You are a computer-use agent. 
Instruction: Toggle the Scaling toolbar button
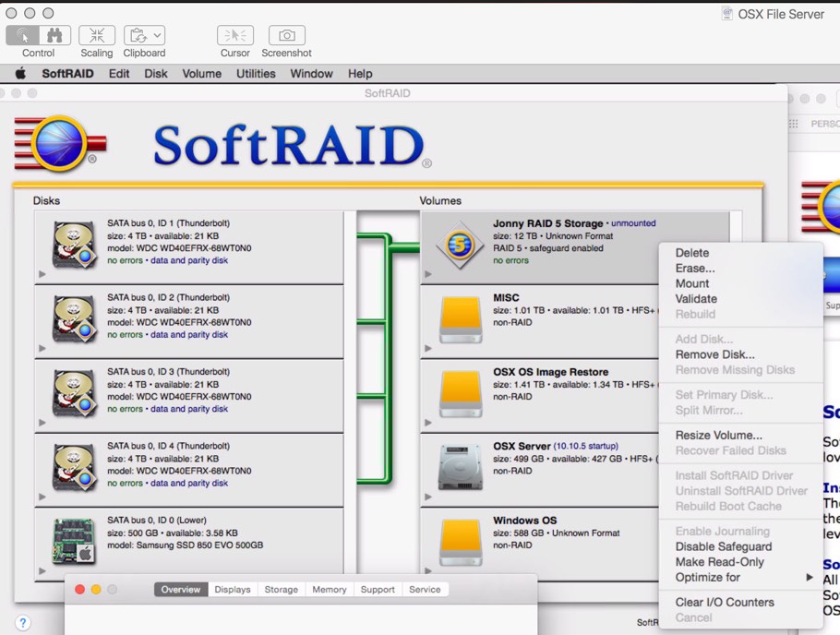[x=96, y=35]
